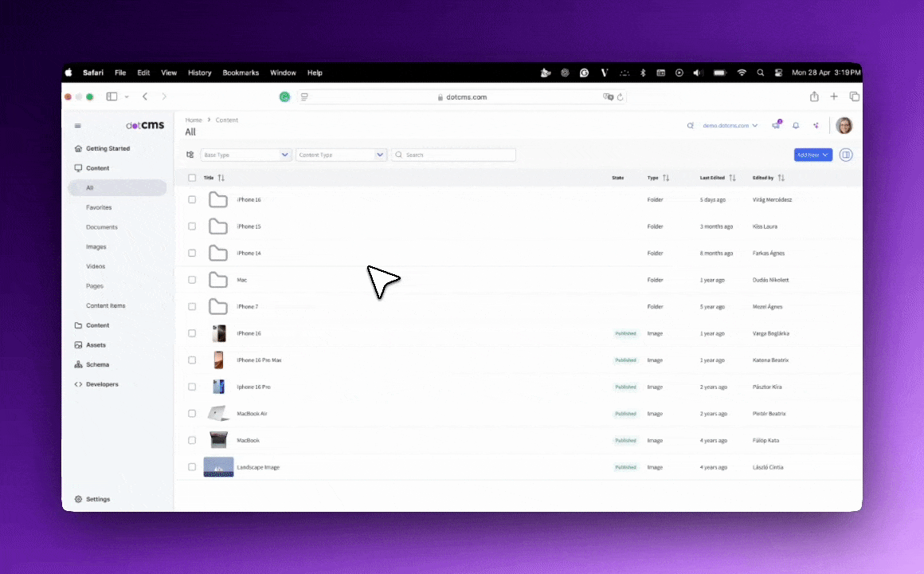Open the Content Type dropdown
Viewport: 924px width, 574px height.
[x=381, y=155]
